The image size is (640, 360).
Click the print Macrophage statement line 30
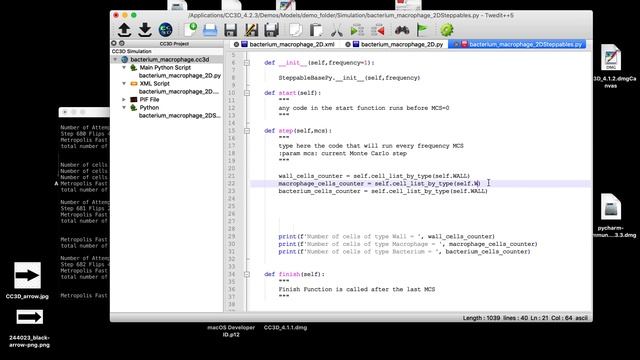408,244
